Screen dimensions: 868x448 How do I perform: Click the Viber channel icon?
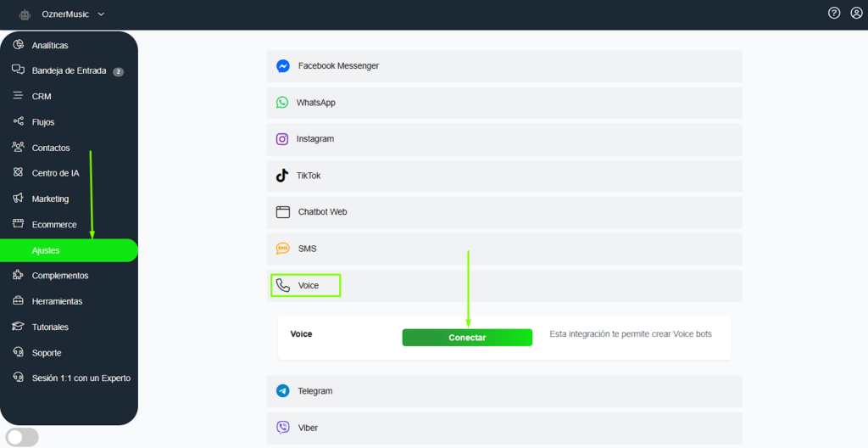[x=283, y=428]
